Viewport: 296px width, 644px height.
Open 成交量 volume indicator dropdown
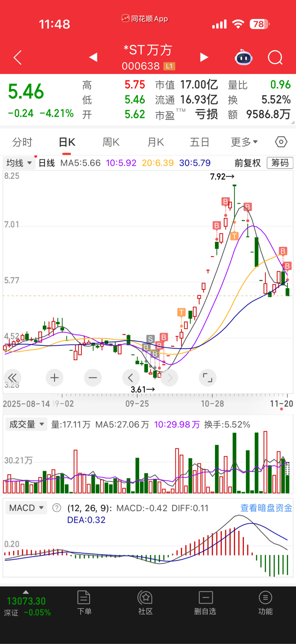[x=26, y=424]
